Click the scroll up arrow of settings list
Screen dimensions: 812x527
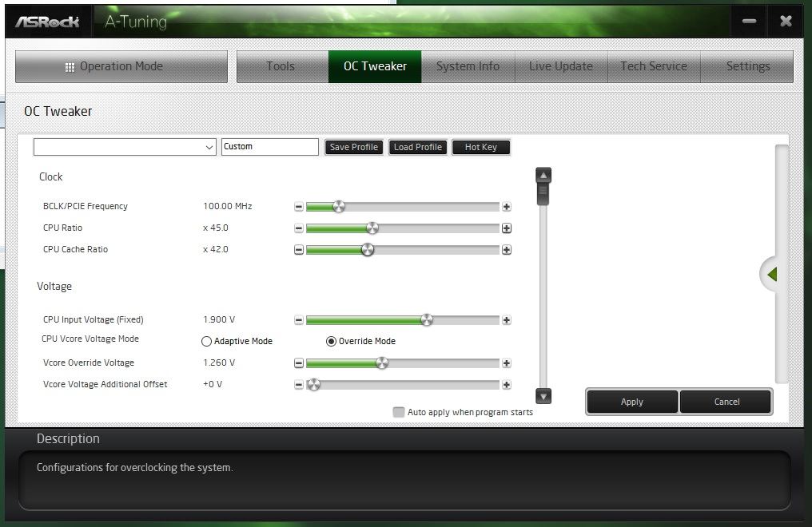coord(543,176)
